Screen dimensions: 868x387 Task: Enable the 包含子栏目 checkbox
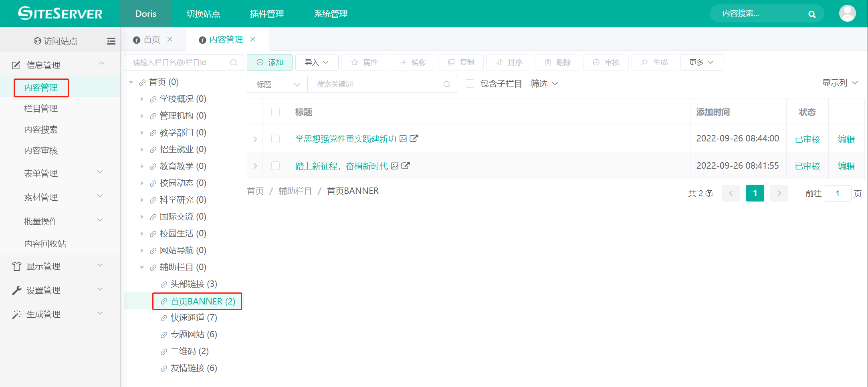click(x=470, y=83)
